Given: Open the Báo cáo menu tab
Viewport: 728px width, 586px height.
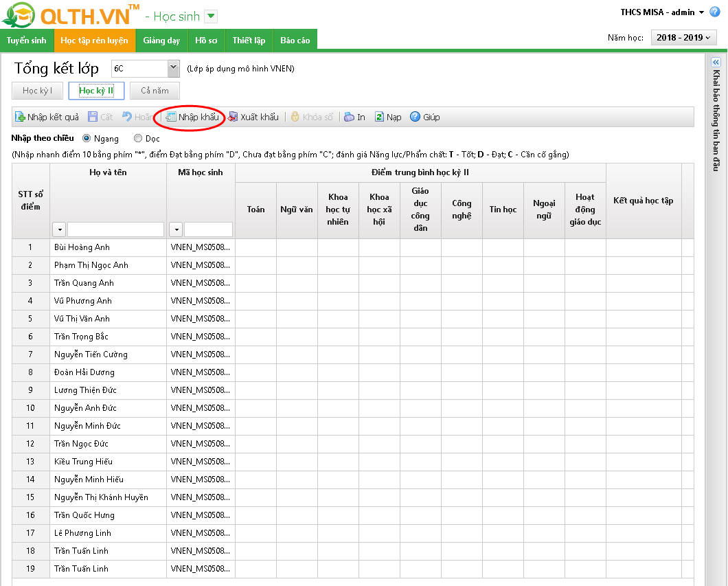Looking at the screenshot, I should point(295,41).
